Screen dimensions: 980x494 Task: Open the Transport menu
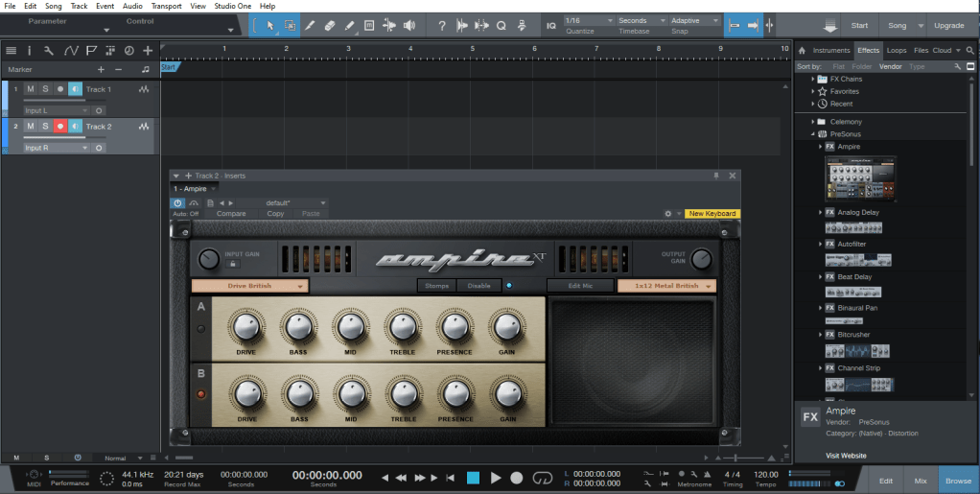click(168, 6)
